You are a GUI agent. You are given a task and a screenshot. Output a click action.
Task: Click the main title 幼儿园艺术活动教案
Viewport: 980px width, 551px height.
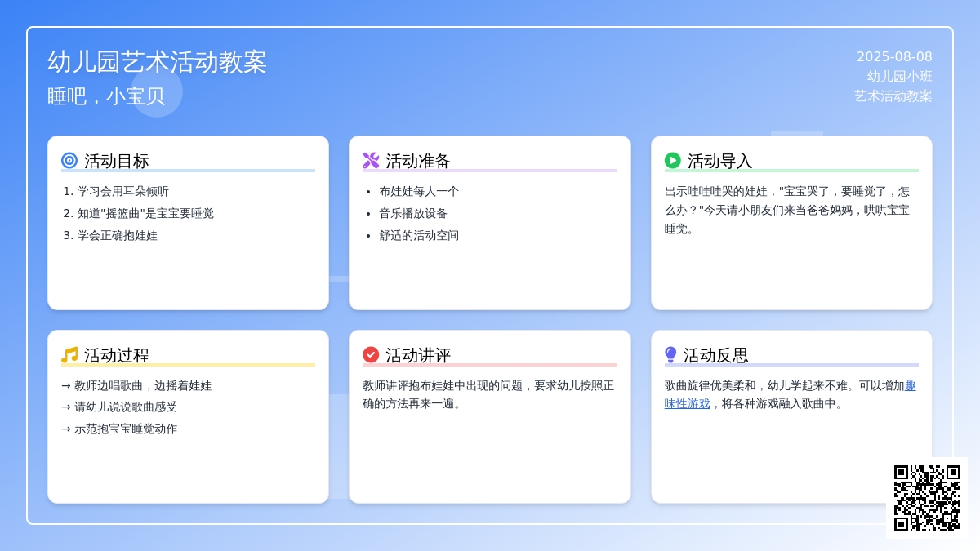[x=158, y=62]
